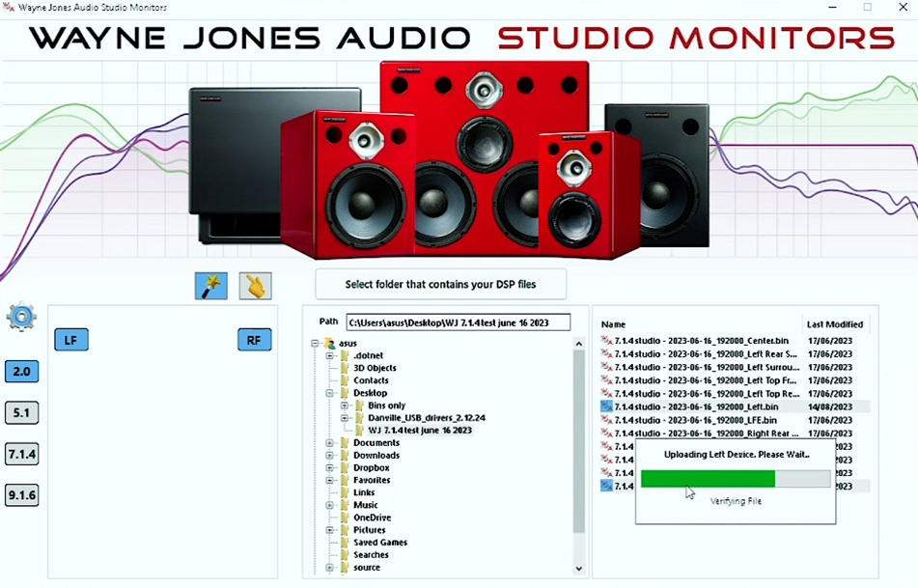Screen dimensions: 918x588
Task: Click the folder icon next to Bins only
Action: [359, 406]
